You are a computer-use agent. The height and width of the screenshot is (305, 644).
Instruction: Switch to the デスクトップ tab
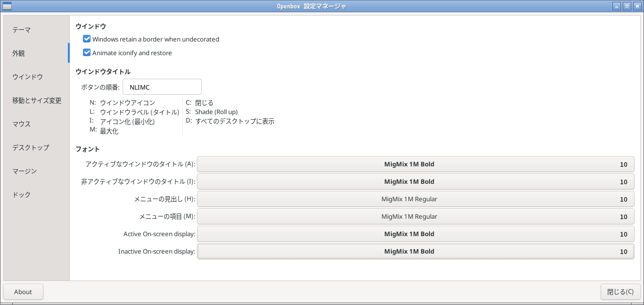(36, 148)
